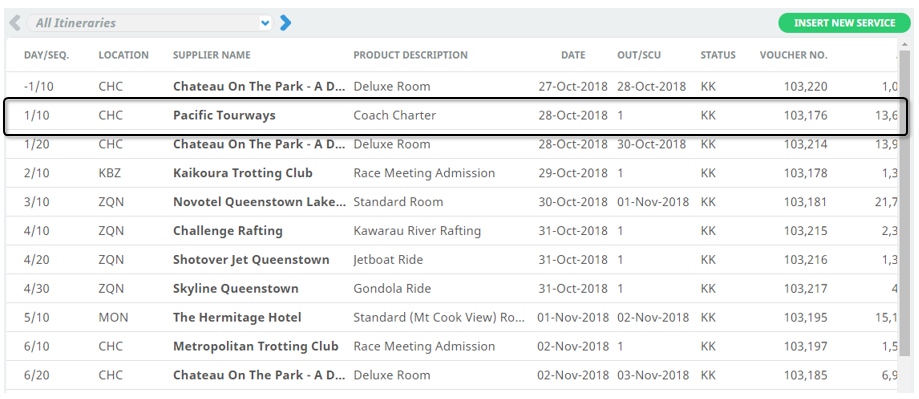Click the Metropolitan Trotting Club supplier name
The width and height of the screenshot is (919, 399).
coord(256,346)
